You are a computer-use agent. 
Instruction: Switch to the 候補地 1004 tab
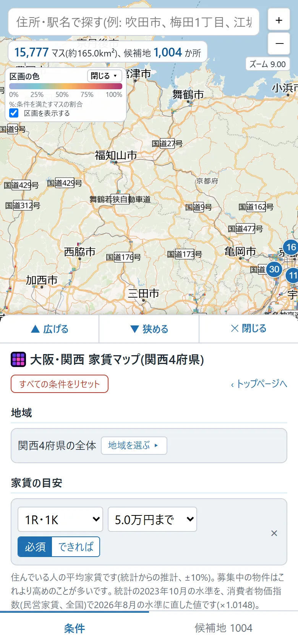[x=223, y=628]
